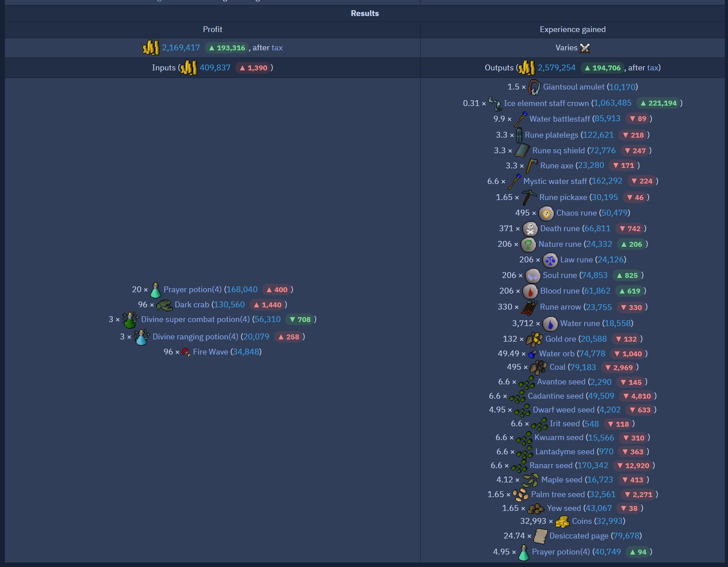The image size is (728, 567).
Task: Click the Water battlestaff icon
Action: [x=521, y=119]
